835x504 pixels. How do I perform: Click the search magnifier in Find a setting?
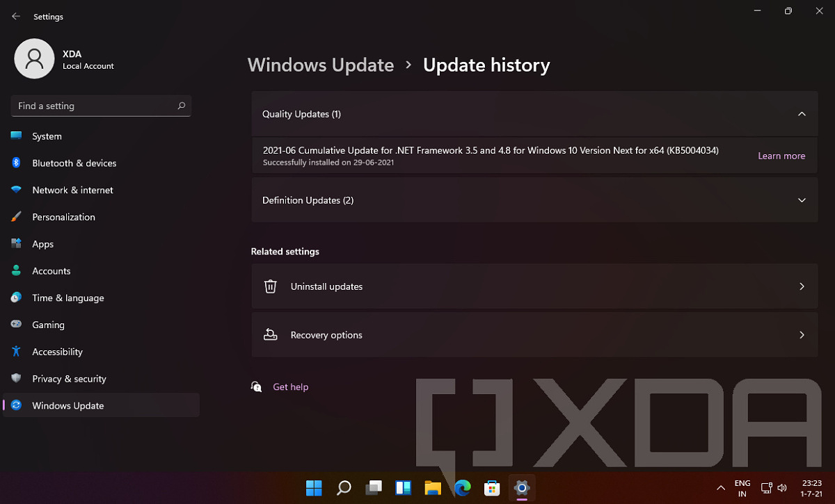(182, 106)
